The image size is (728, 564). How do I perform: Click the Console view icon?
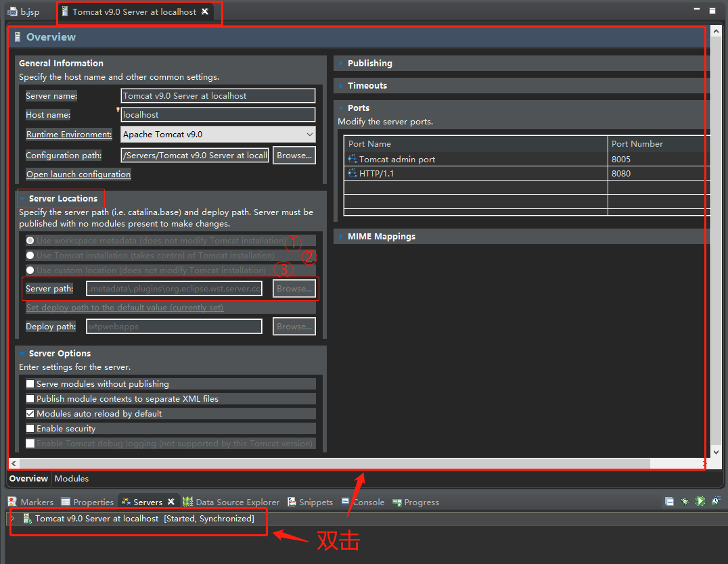click(346, 501)
